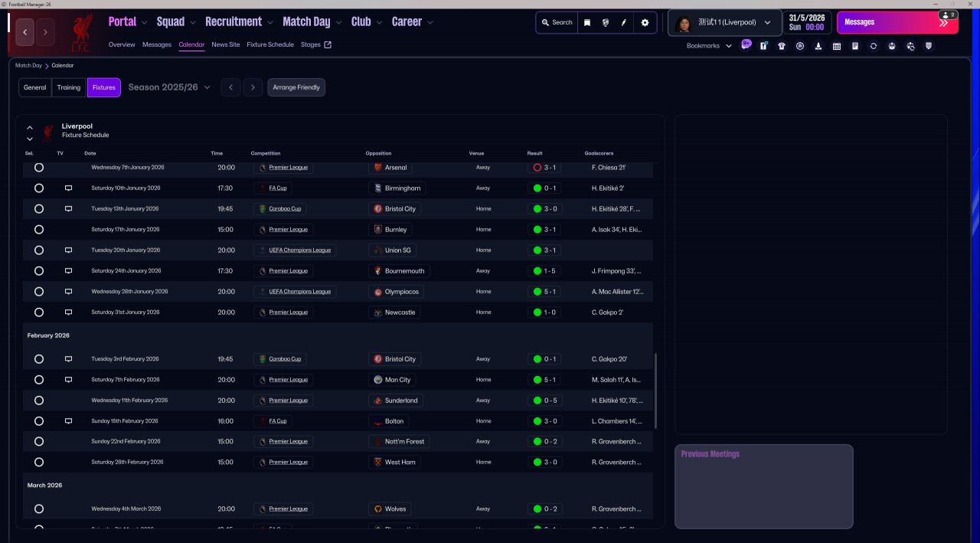Image resolution: width=980 pixels, height=543 pixels.
Task: Click the TV icon for Birmingham fixture
Action: (68, 188)
